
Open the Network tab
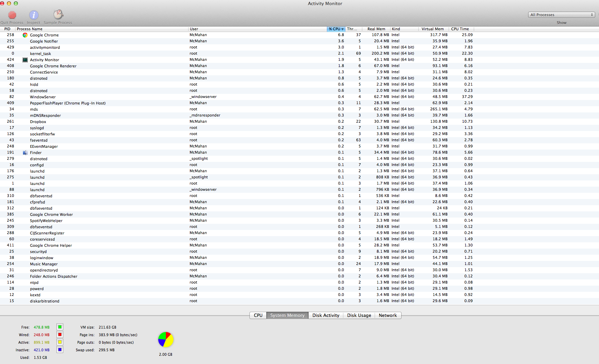[x=388, y=315]
